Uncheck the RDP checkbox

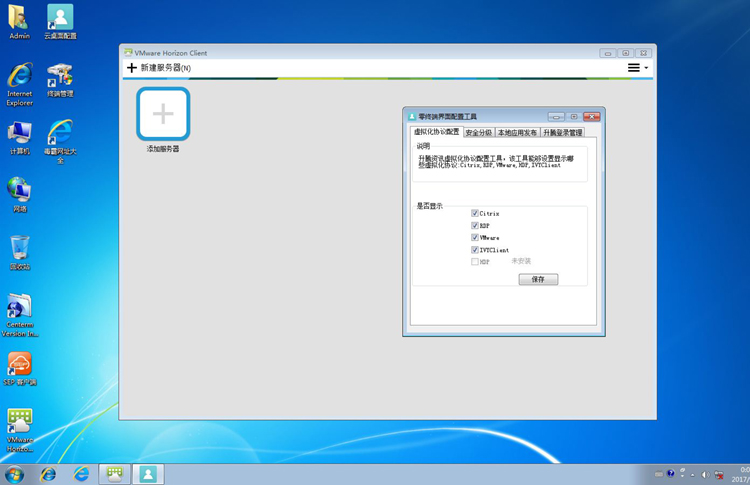(x=474, y=225)
